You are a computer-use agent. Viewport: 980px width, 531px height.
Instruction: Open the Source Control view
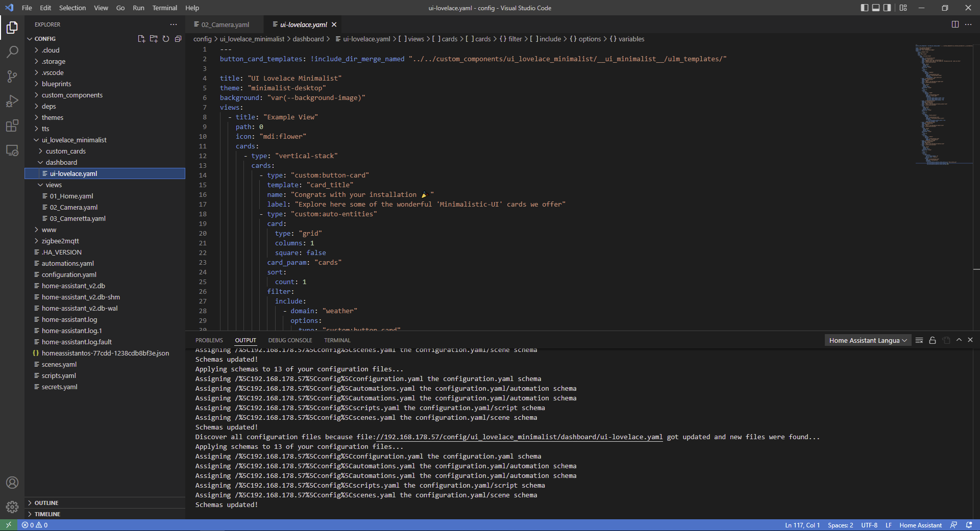pos(12,77)
